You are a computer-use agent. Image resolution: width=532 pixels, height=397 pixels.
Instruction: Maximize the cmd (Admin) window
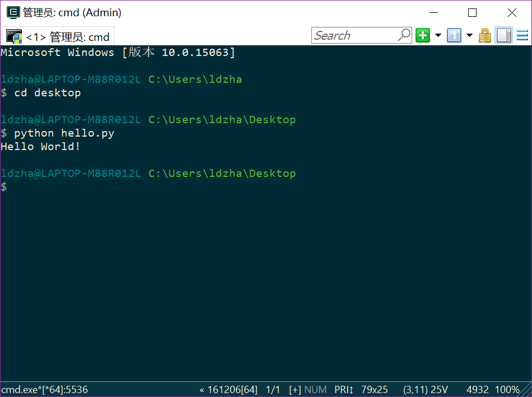point(472,12)
